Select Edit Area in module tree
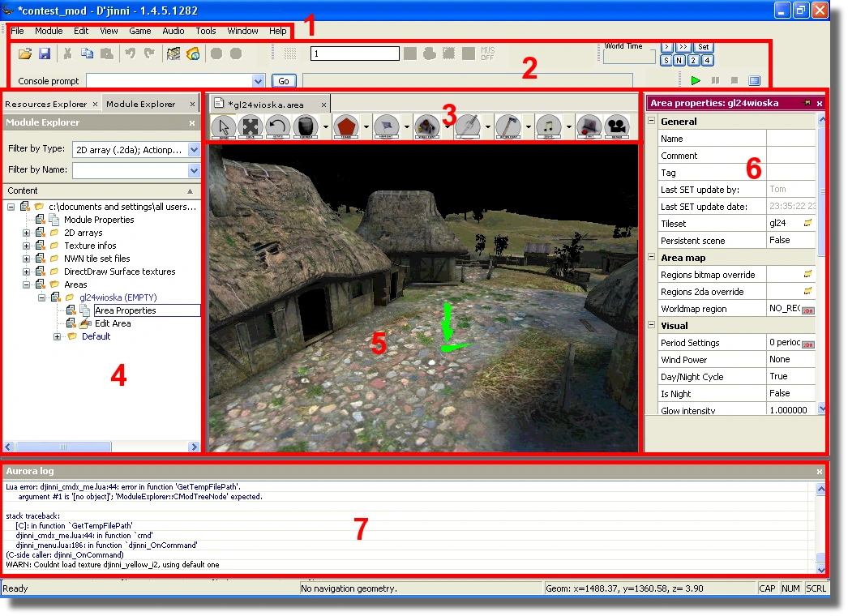Screen dimensions: 848x616 pyautogui.click(x=113, y=323)
